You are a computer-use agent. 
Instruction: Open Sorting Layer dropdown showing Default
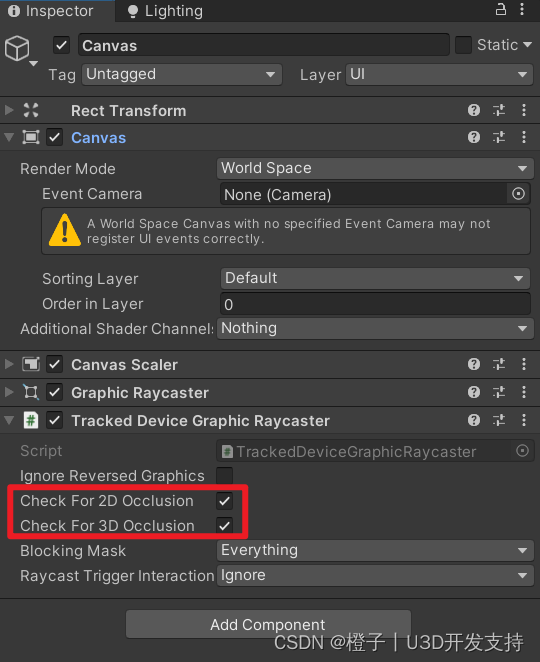click(x=375, y=278)
